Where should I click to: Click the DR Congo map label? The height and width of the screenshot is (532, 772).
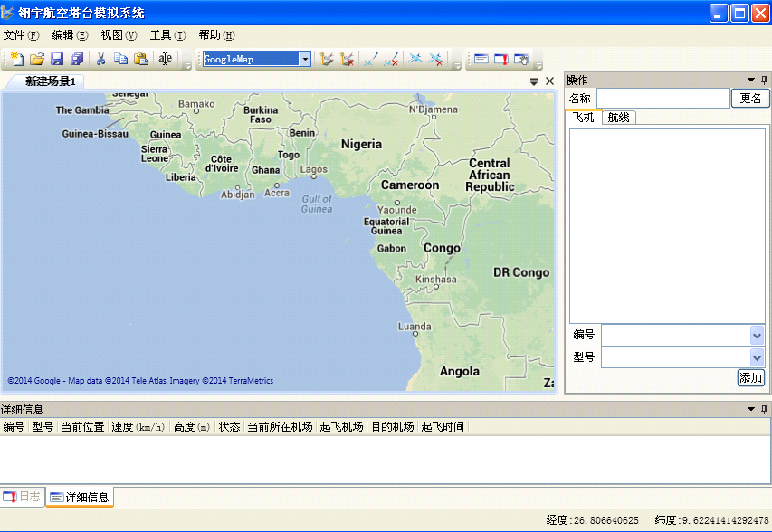[521, 272]
